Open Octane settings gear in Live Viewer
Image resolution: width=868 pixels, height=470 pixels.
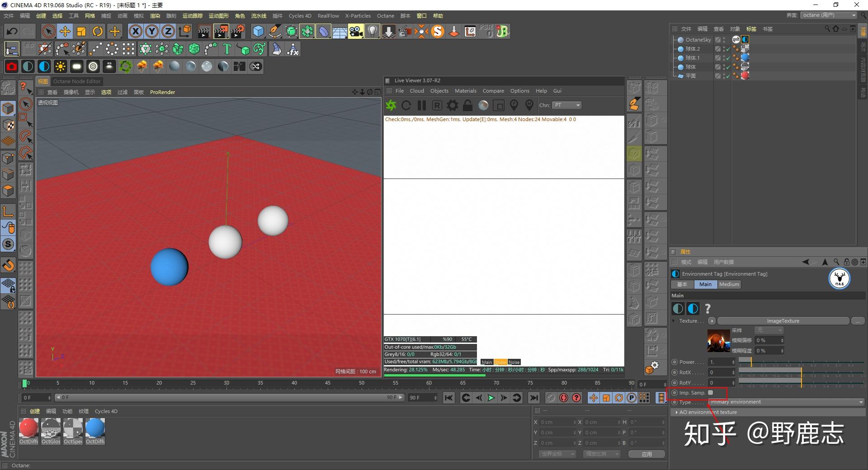(452, 105)
